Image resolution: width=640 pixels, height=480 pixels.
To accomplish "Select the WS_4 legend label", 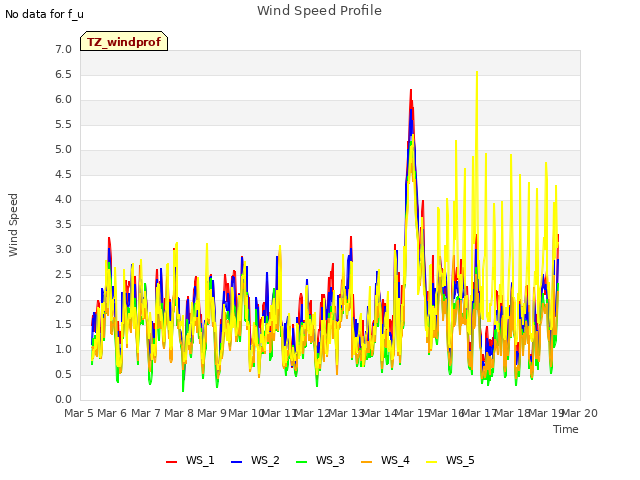I will click(395, 460).
